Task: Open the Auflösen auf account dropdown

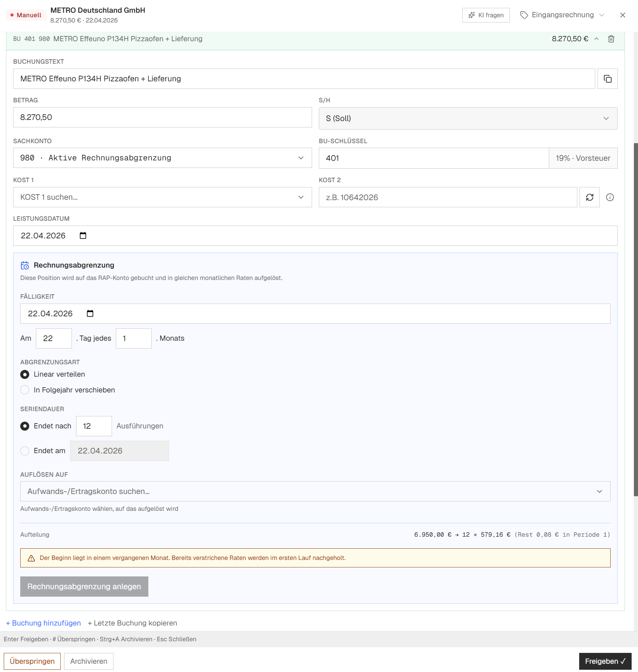Action: [x=315, y=491]
